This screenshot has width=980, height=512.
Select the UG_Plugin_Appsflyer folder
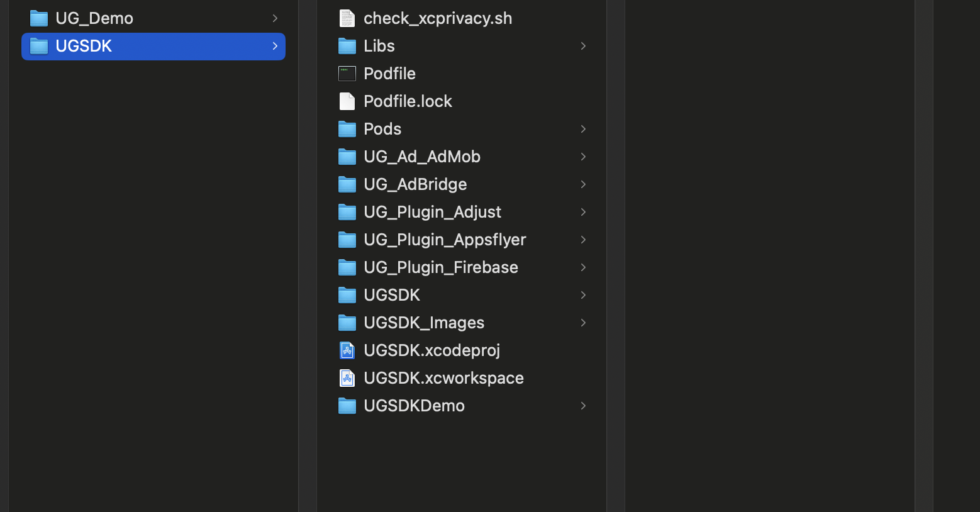pyautogui.click(x=445, y=240)
